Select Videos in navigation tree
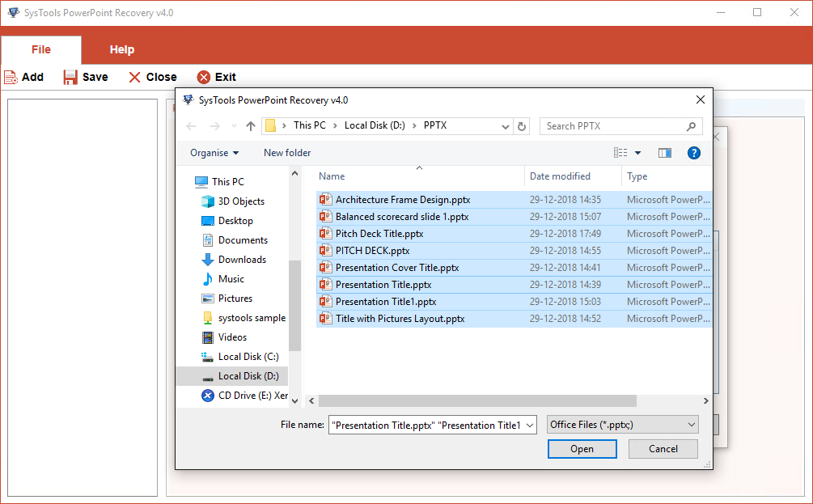 [232, 337]
